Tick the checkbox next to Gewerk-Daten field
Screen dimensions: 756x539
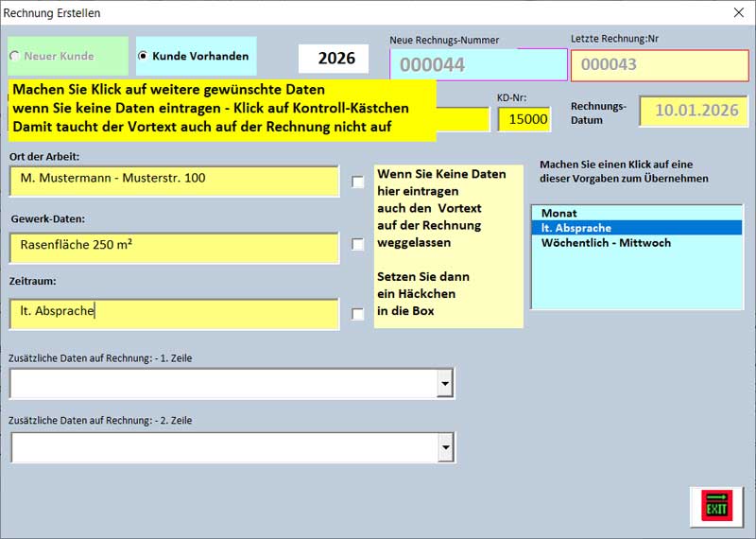tap(358, 244)
